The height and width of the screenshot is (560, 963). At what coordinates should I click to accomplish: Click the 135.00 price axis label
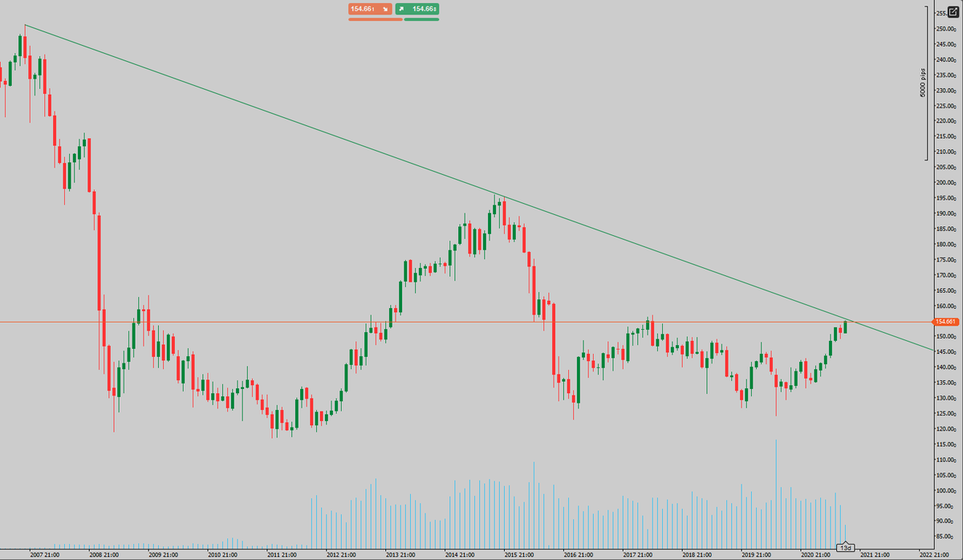947,383
